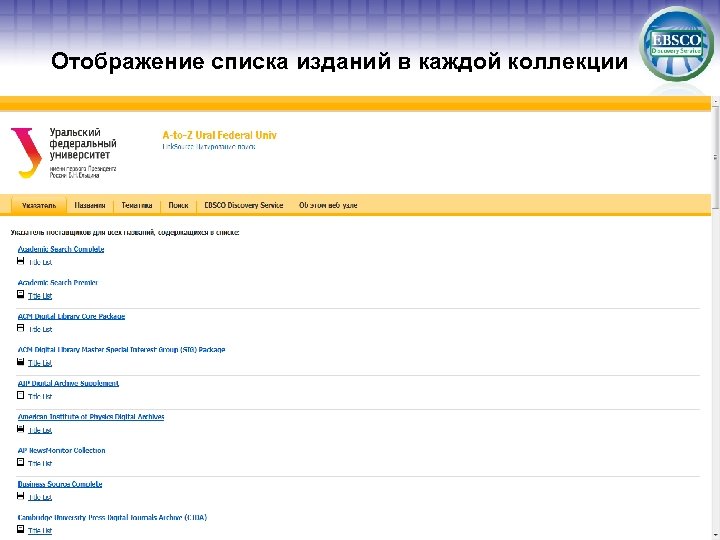
Task: Open American Institute of Physics Digital Archives link
Action: pyautogui.click(x=90, y=416)
